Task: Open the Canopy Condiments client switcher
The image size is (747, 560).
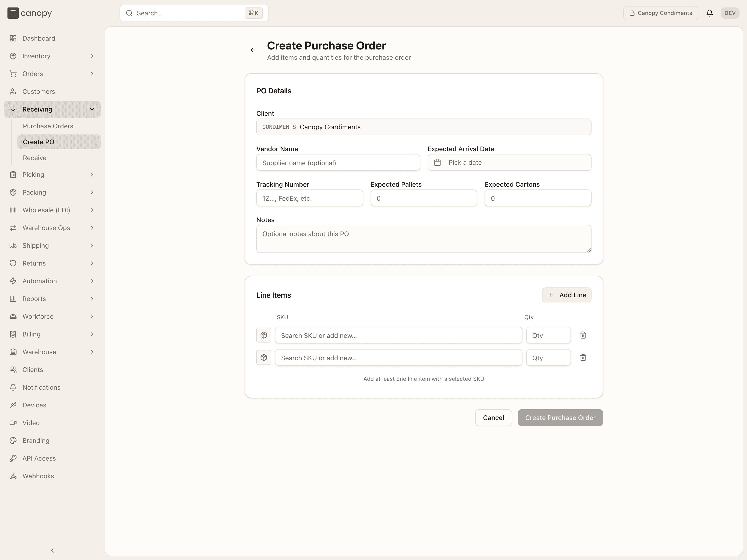Action: 661,13
